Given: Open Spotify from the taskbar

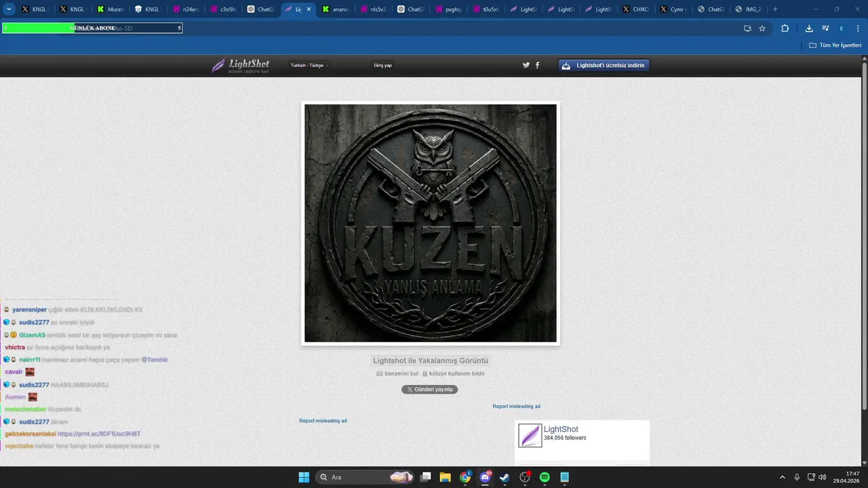Looking at the screenshot, I should [545, 477].
